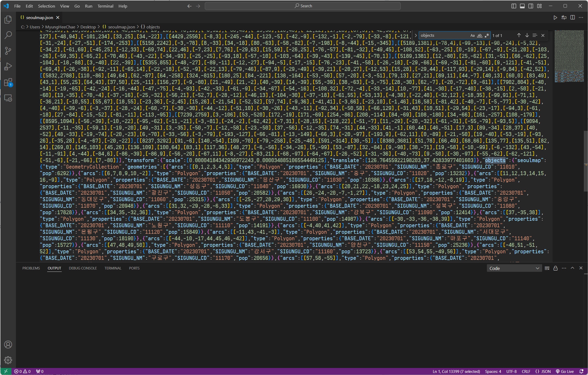Click the editor minimap preview
This screenshot has height=375, width=588.
[569, 56]
